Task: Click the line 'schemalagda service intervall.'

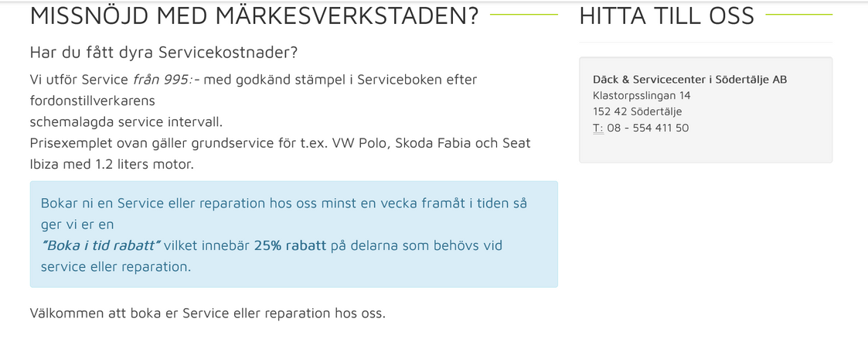Action: tap(126, 122)
